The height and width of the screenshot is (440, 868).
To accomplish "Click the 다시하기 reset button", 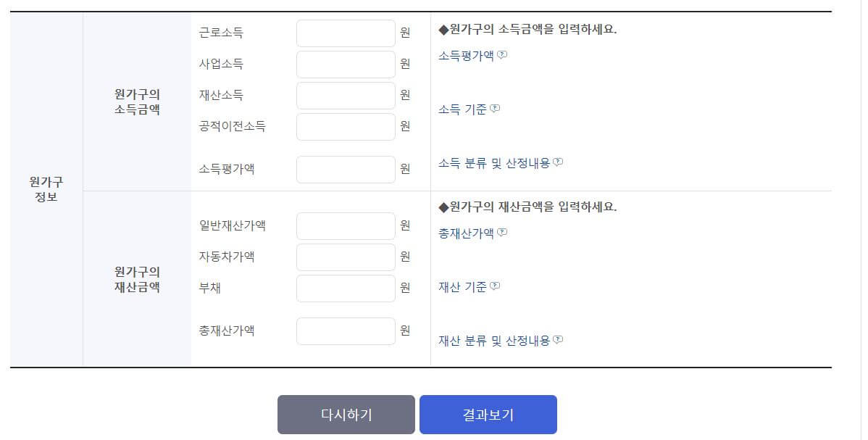I will click(346, 415).
